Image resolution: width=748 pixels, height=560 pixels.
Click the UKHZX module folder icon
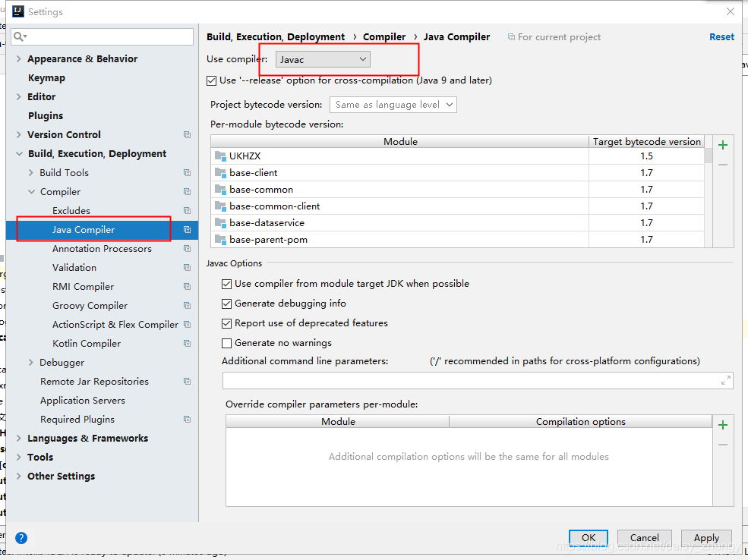[x=220, y=156]
